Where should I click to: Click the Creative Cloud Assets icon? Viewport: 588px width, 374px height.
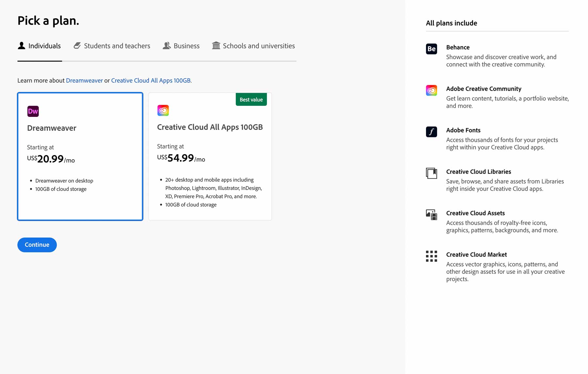tap(431, 215)
